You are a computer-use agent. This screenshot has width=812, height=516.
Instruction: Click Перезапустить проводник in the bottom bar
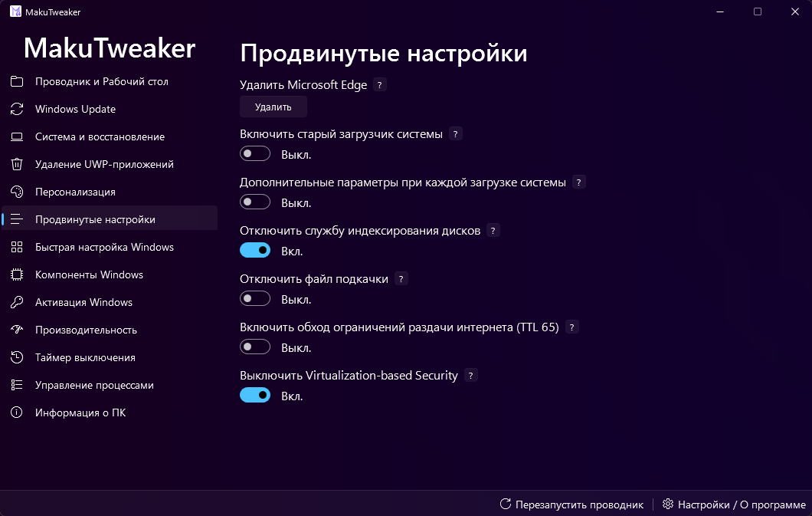(x=582, y=504)
